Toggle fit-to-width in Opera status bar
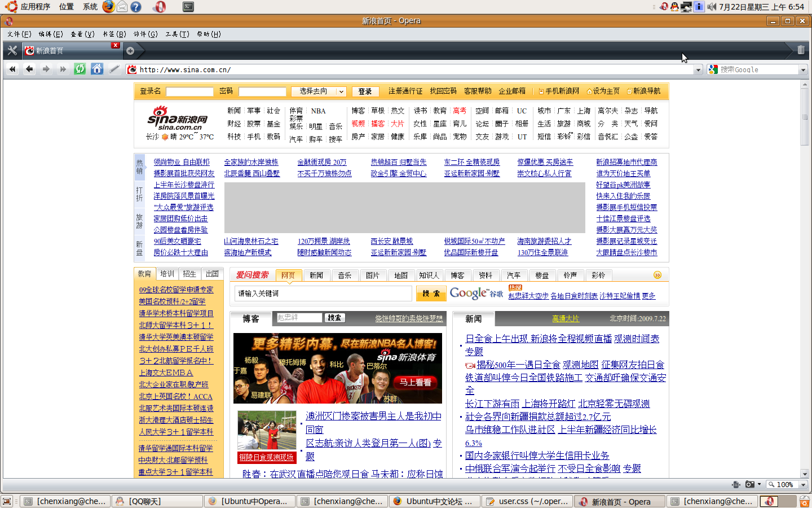Image resolution: width=812 pixels, height=508 pixels. tap(736, 484)
